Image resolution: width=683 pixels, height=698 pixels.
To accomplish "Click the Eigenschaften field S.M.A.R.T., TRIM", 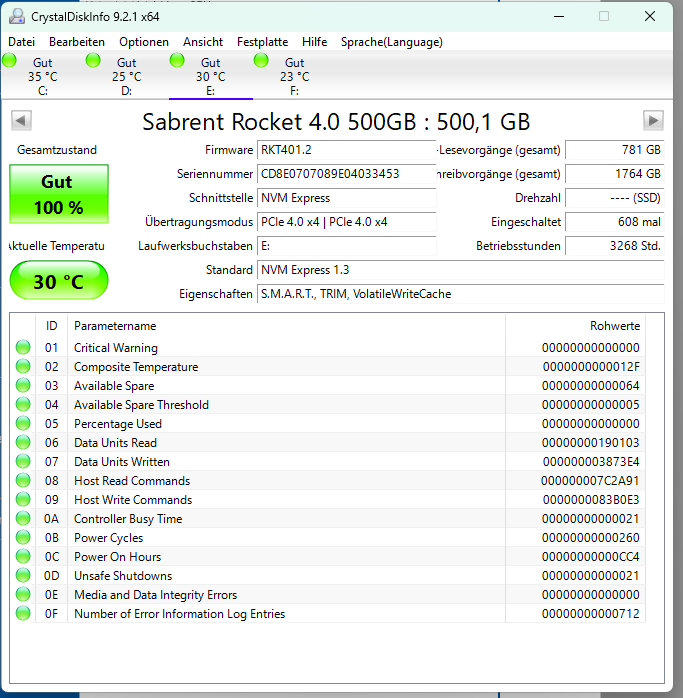I will coord(460,294).
